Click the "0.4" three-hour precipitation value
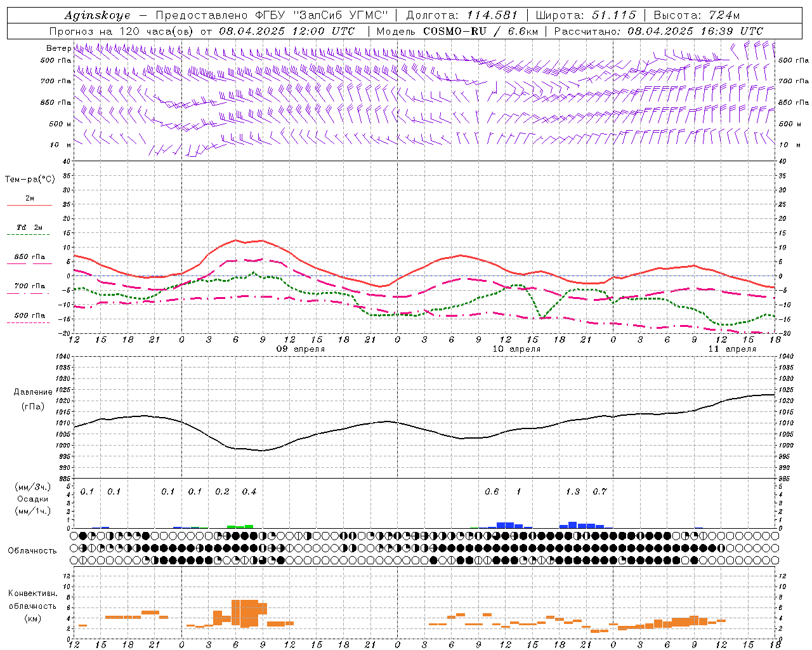 click(249, 492)
